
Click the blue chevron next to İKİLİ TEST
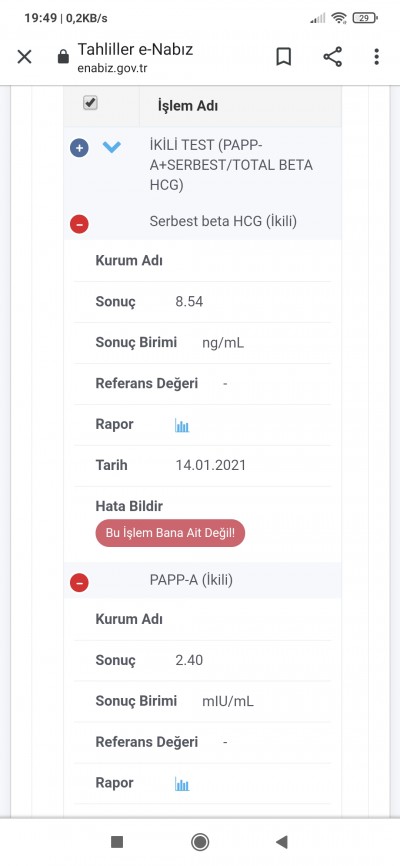coord(112,147)
